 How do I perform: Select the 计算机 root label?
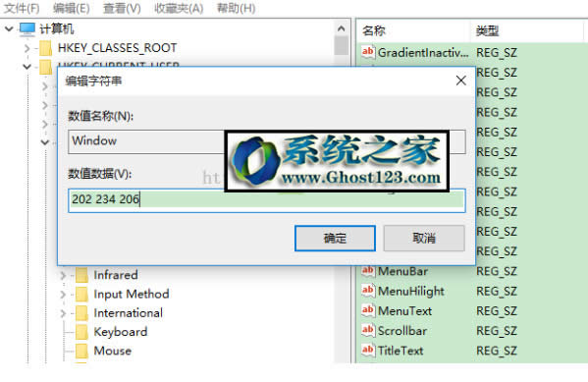pos(57,28)
